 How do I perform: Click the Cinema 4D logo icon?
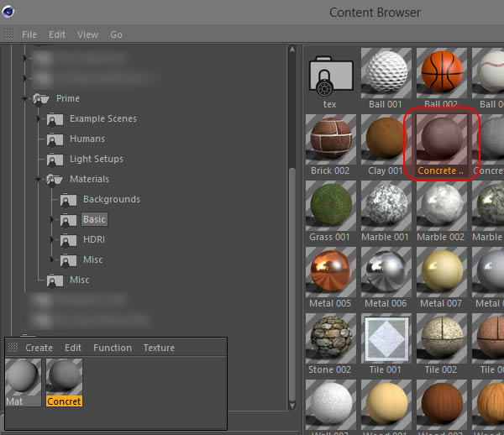pyautogui.click(x=8, y=12)
